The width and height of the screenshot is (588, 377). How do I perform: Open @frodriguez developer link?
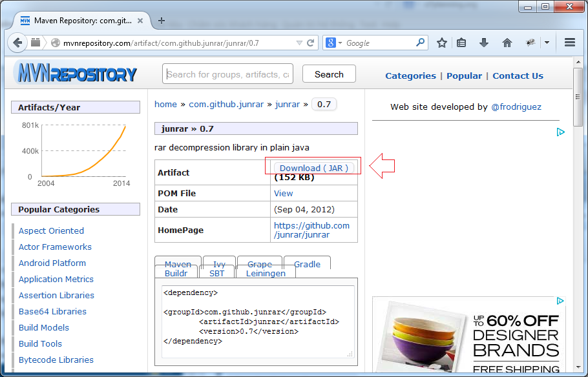516,107
